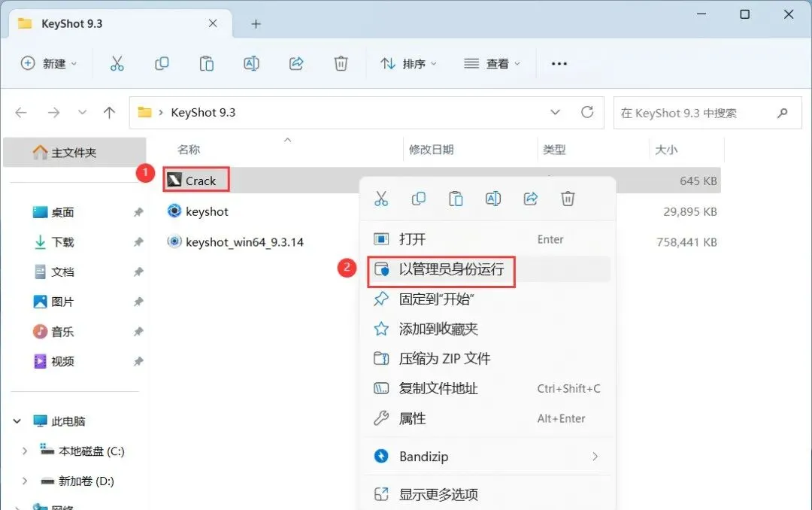Open 下载 in the sidebar
812x510 pixels.
coord(62,242)
